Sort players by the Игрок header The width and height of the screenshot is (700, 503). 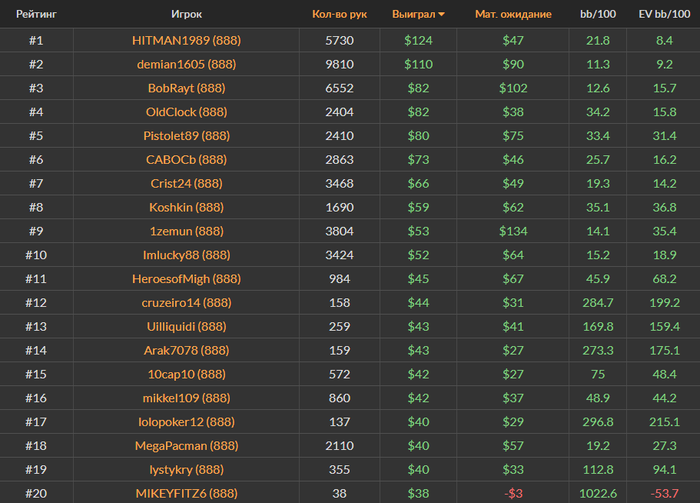tap(186, 15)
